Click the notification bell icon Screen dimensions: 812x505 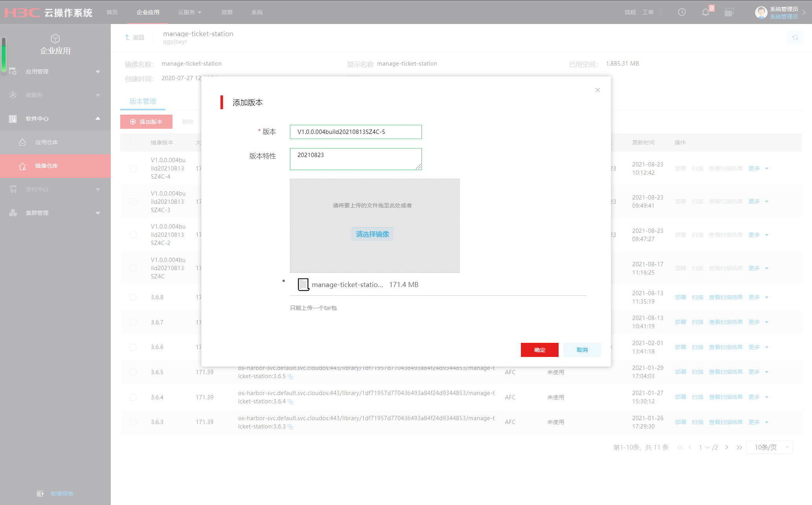pos(706,12)
